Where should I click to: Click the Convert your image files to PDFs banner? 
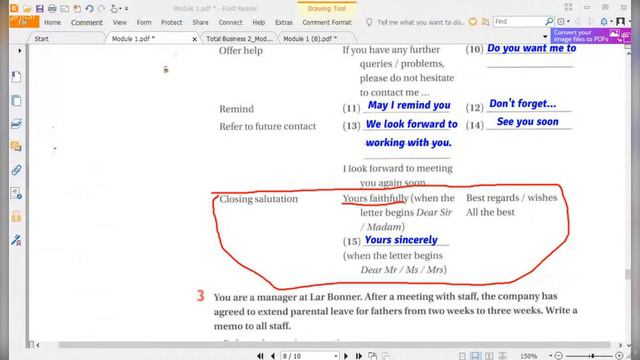pos(590,36)
